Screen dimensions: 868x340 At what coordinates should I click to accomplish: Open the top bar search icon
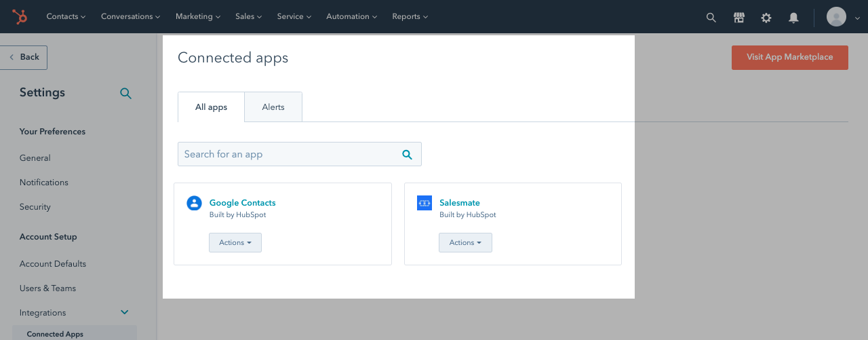[x=711, y=17]
